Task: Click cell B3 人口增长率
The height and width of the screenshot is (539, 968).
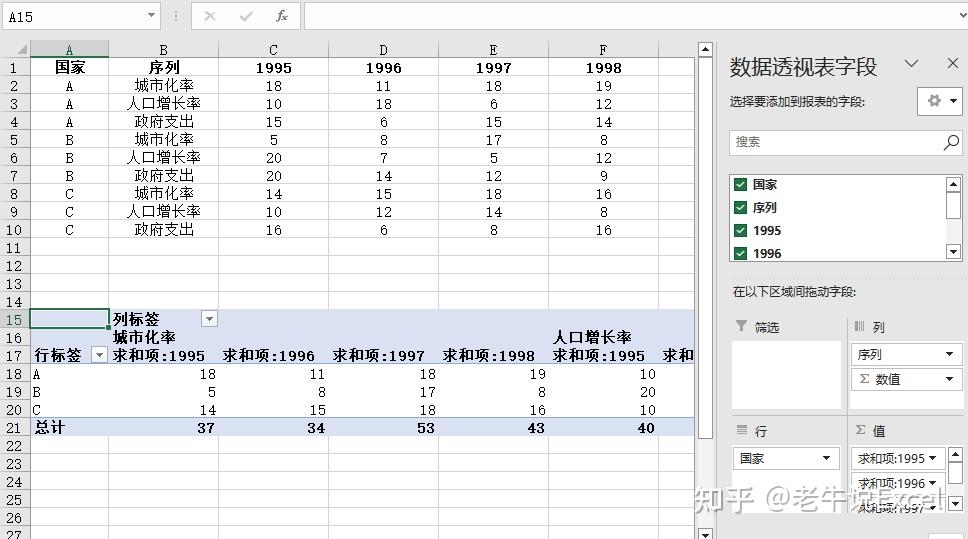Action: point(163,103)
